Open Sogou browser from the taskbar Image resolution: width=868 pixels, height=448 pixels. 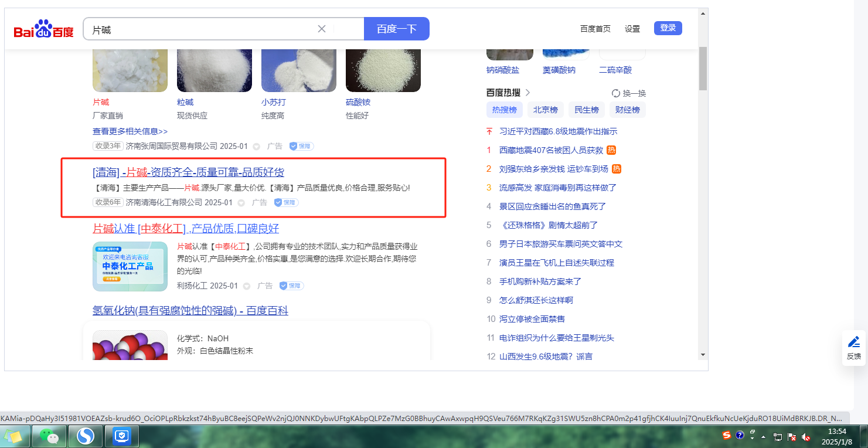[86, 436]
